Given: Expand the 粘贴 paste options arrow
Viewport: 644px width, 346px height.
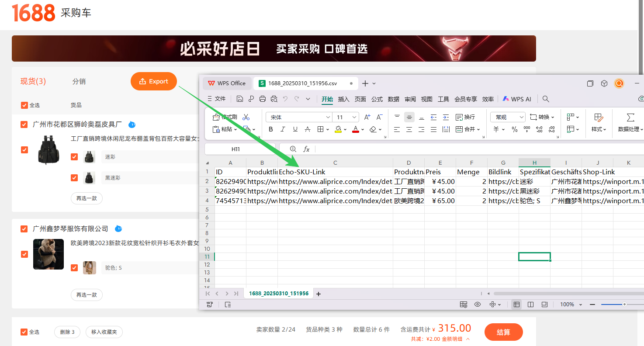Looking at the screenshot, I should coord(235,130).
